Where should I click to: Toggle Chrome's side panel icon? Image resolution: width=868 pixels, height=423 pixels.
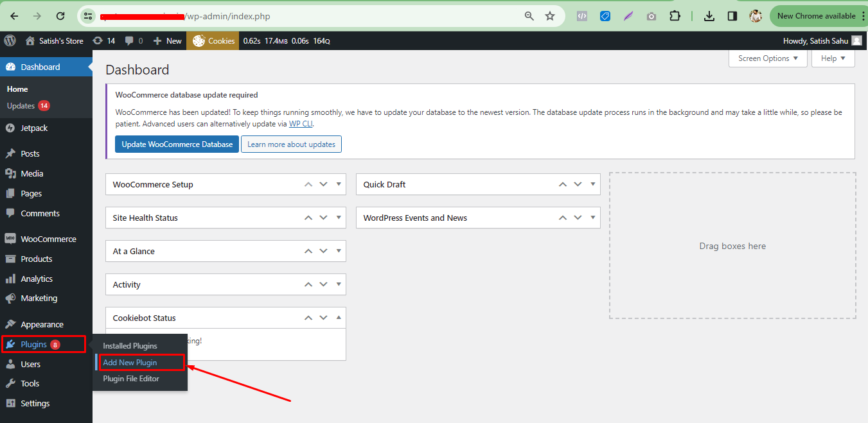(732, 16)
